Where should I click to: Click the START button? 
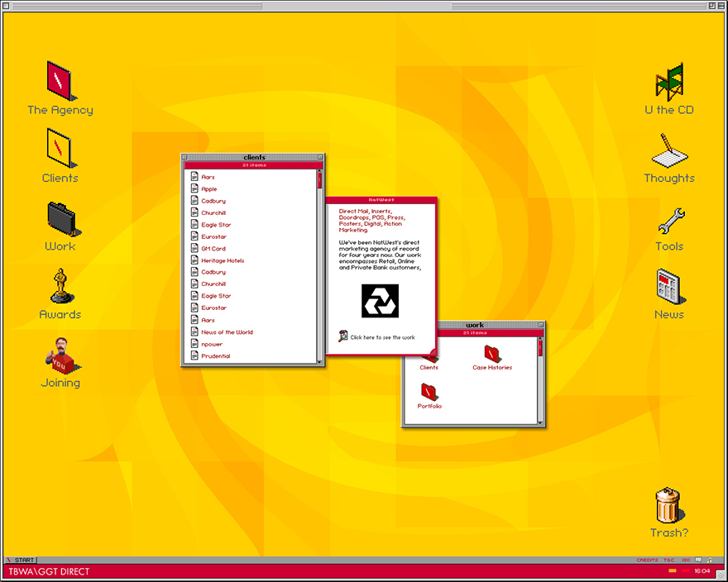point(21,561)
